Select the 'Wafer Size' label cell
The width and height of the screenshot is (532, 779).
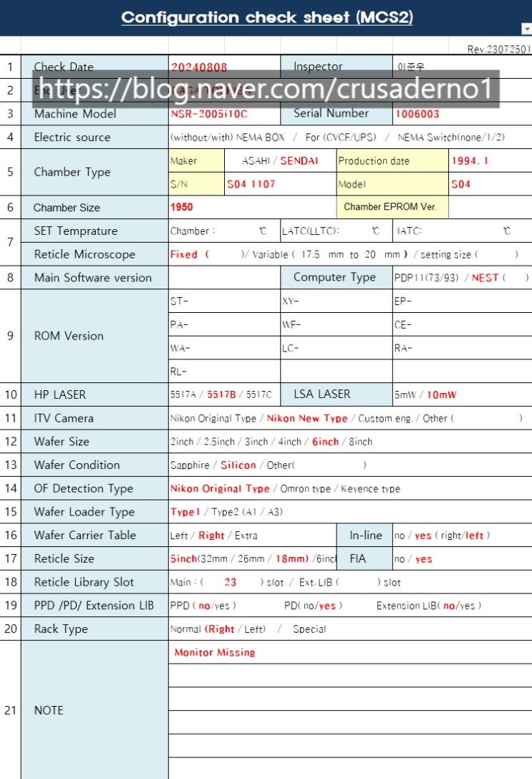(x=95, y=441)
